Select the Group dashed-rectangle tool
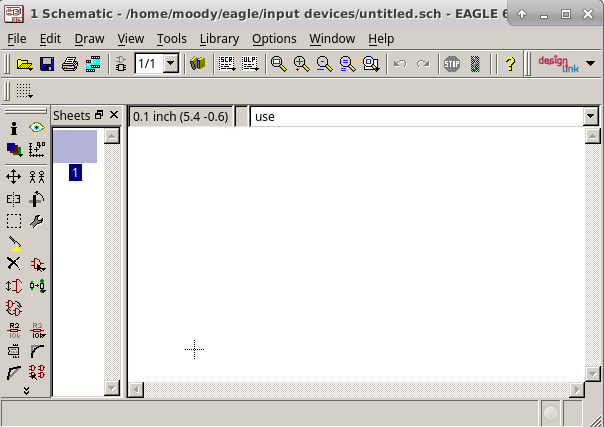The height and width of the screenshot is (427, 604). click(x=14, y=221)
